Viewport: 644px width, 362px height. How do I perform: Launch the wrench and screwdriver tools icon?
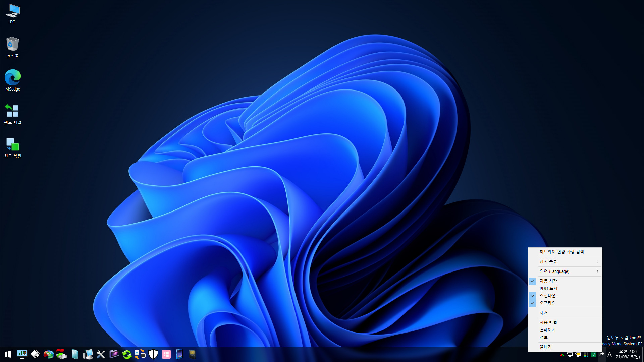tap(101, 354)
